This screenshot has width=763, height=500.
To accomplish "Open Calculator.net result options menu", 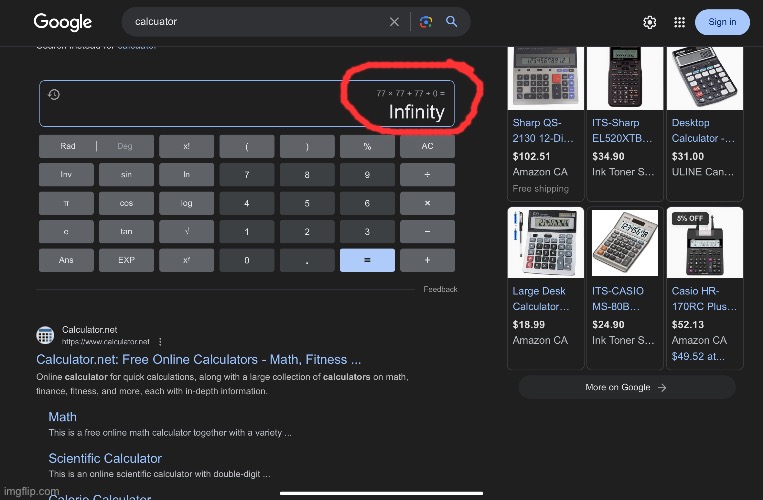I will click(x=160, y=342).
